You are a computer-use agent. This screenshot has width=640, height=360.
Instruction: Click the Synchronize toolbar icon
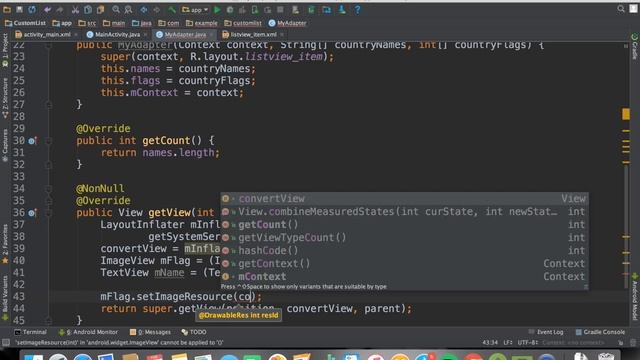click(32, 9)
